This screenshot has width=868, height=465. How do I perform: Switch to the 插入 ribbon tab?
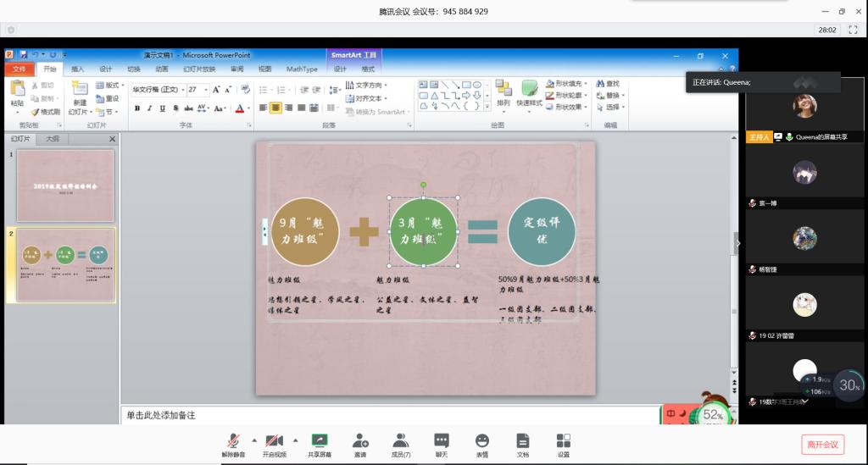[x=77, y=69]
